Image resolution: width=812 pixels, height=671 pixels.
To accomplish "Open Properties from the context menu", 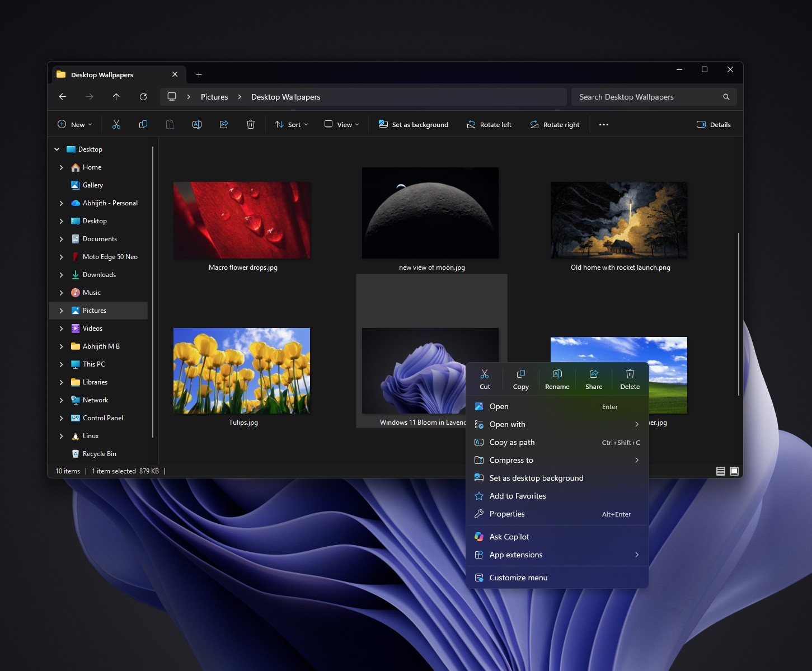I will (557, 514).
